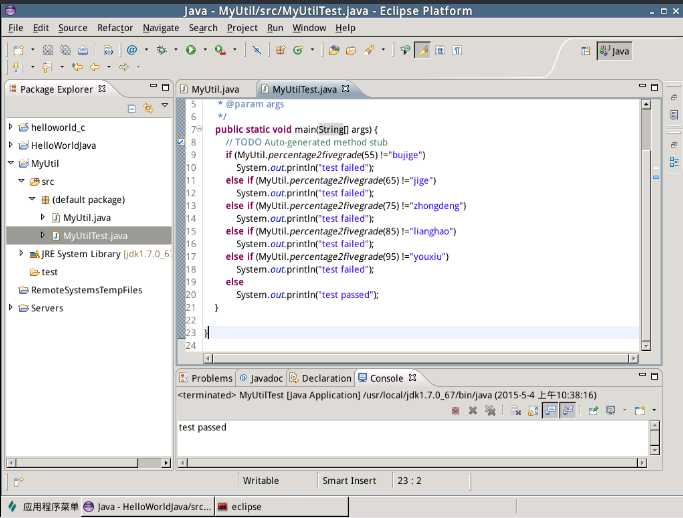Open the Refactor menu
Viewport: 683px width, 518px height.
click(115, 28)
